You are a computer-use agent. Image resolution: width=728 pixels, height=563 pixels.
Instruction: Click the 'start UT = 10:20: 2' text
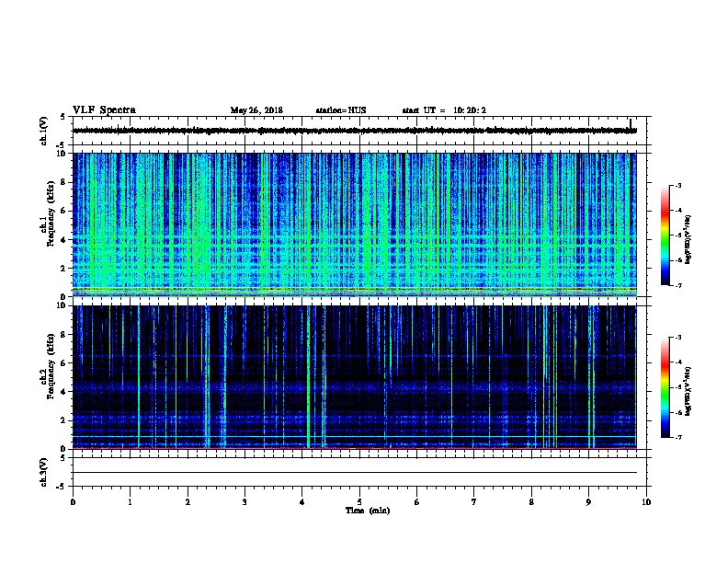[444, 110]
